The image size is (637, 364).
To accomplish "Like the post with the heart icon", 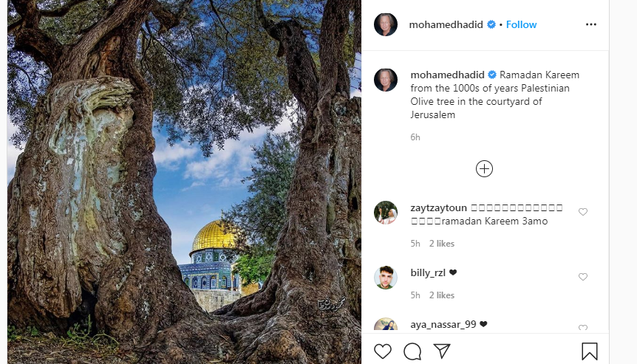I will (x=382, y=351).
